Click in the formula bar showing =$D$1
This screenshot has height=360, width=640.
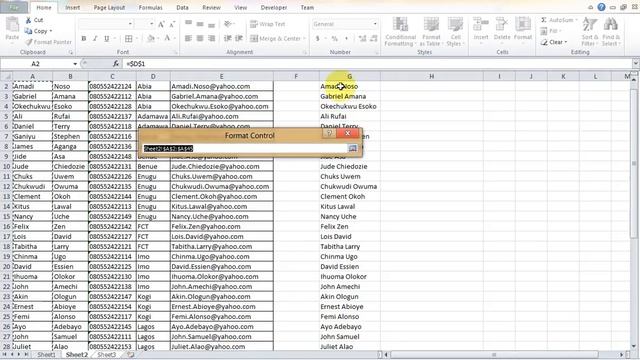click(x=376, y=64)
